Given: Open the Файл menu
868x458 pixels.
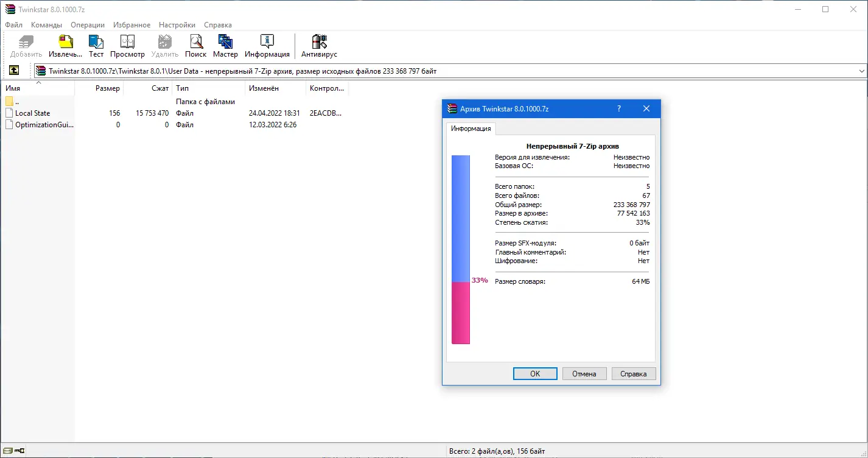Looking at the screenshot, I should [x=13, y=25].
